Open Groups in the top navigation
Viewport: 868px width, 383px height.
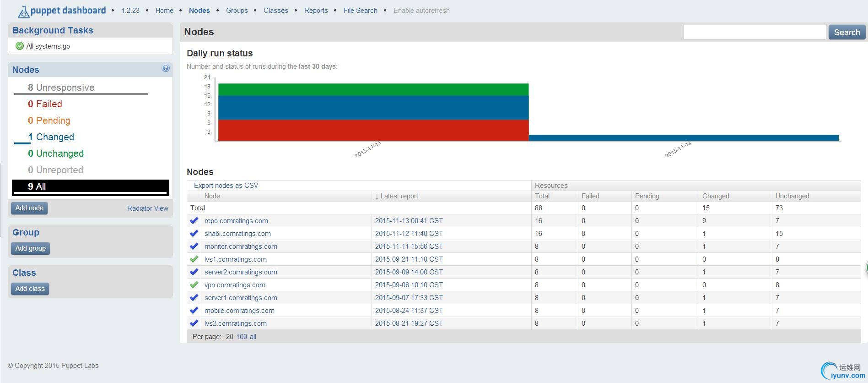point(237,11)
